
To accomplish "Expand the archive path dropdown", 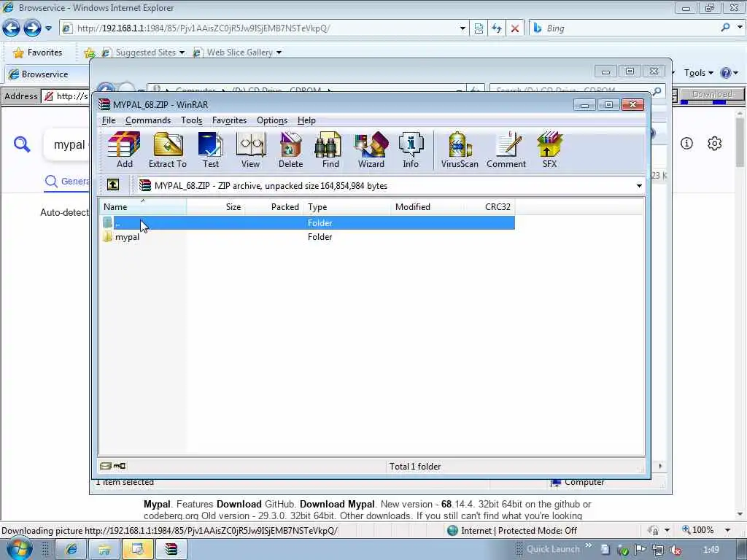I will [x=639, y=186].
